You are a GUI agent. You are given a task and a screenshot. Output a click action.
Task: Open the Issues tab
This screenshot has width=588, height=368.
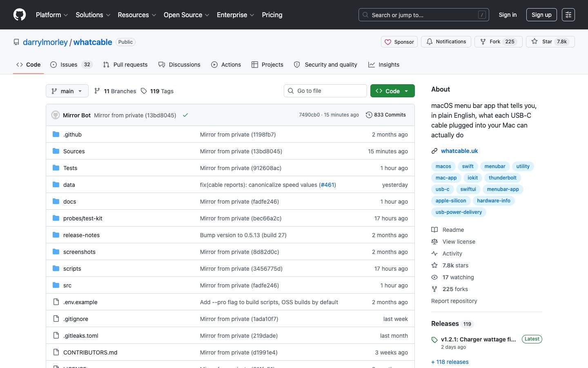(x=71, y=65)
